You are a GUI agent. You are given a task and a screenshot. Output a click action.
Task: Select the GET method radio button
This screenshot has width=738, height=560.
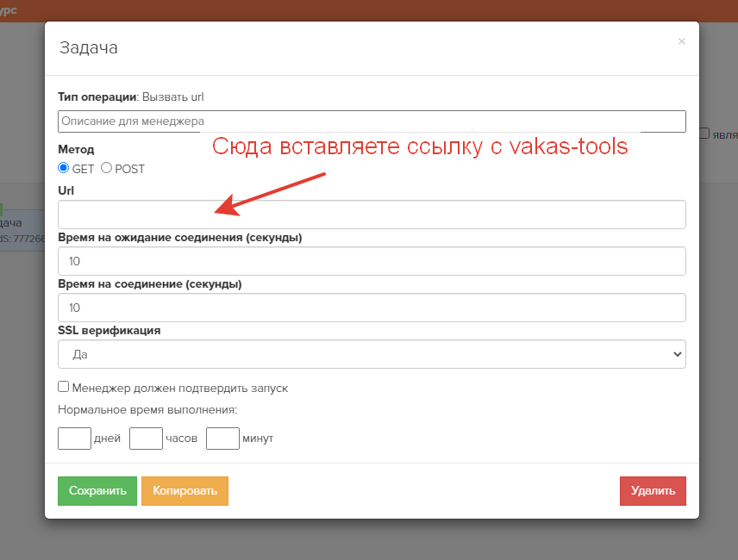[64, 168]
